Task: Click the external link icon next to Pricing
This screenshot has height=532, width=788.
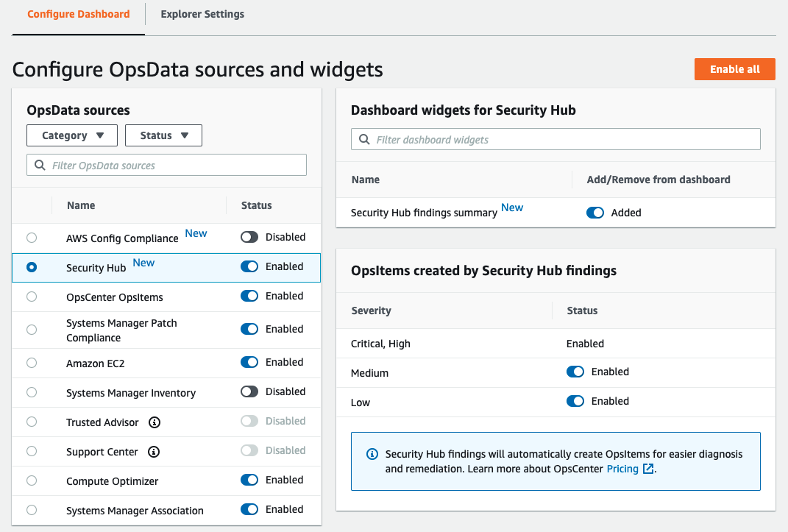Action: point(651,469)
